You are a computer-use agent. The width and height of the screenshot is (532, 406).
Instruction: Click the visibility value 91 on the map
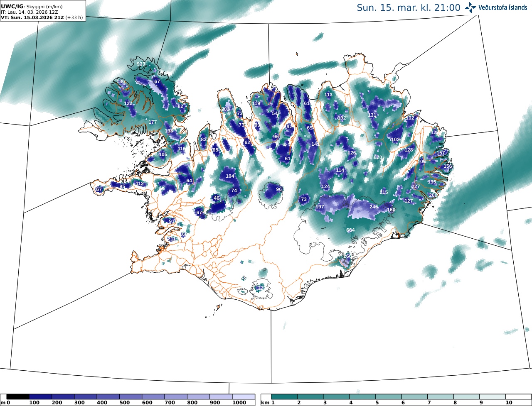coord(172,221)
